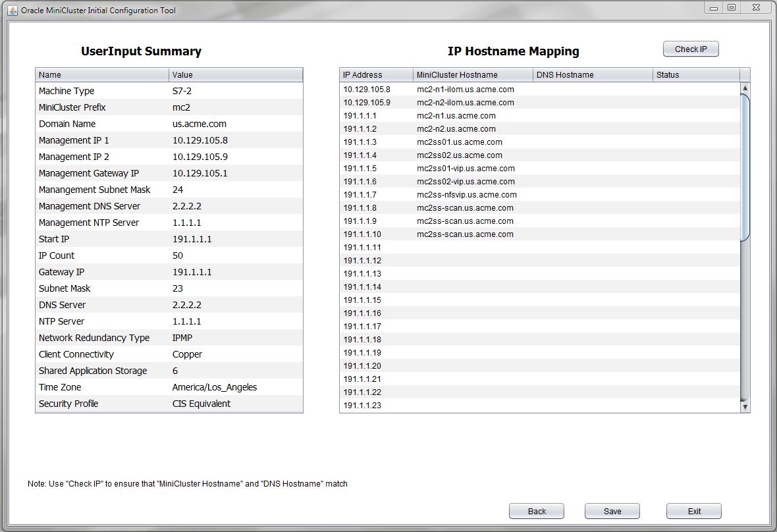This screenshot has width=777, height=532.
Task: Click the IP Count value 50
Action: (177, 255)
